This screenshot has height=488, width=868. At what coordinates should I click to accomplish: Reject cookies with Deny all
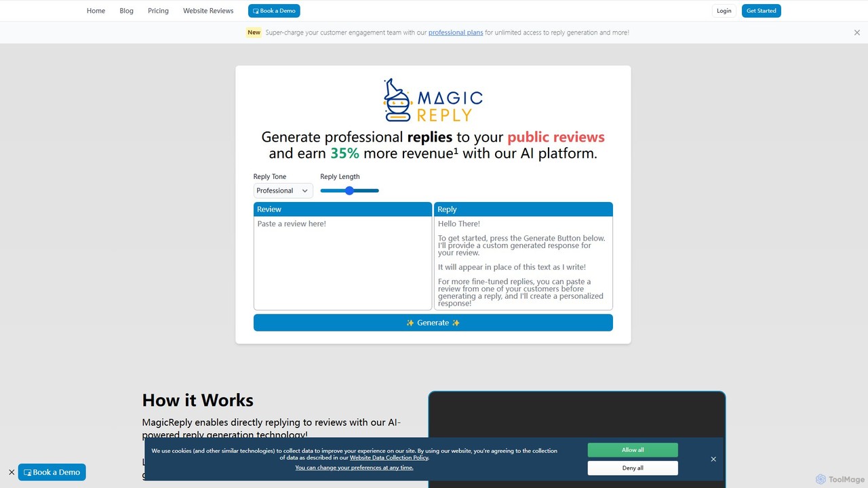[633, 468]
